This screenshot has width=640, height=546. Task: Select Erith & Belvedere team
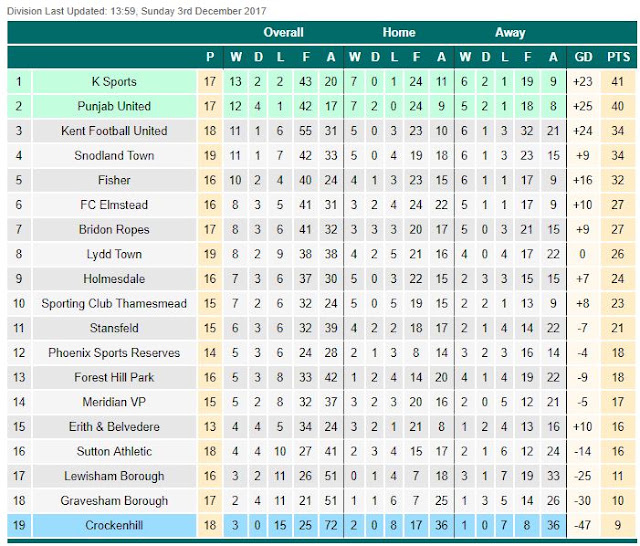(x=114, y=426)
